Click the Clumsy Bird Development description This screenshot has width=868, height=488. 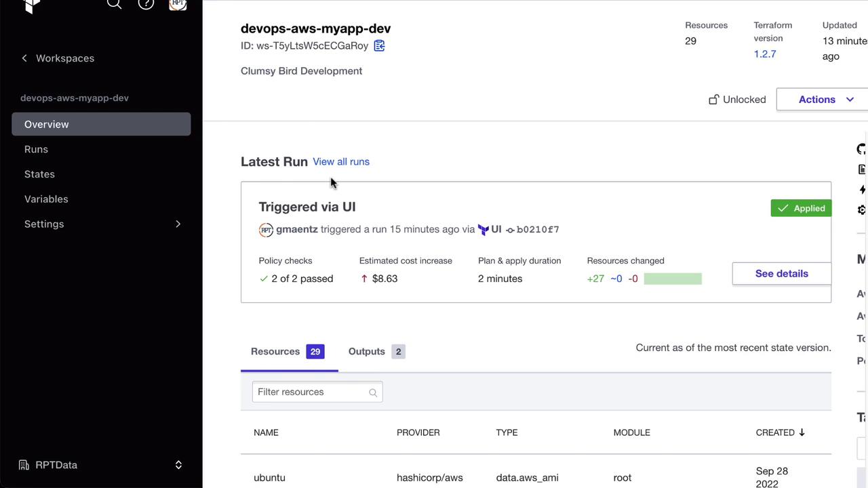point(301,71)
